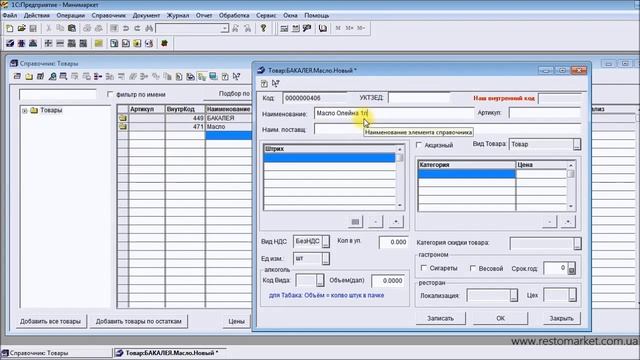Open the Файл menu
The width and height of the screenshot is (640, 360).
(x=9, y=15)
